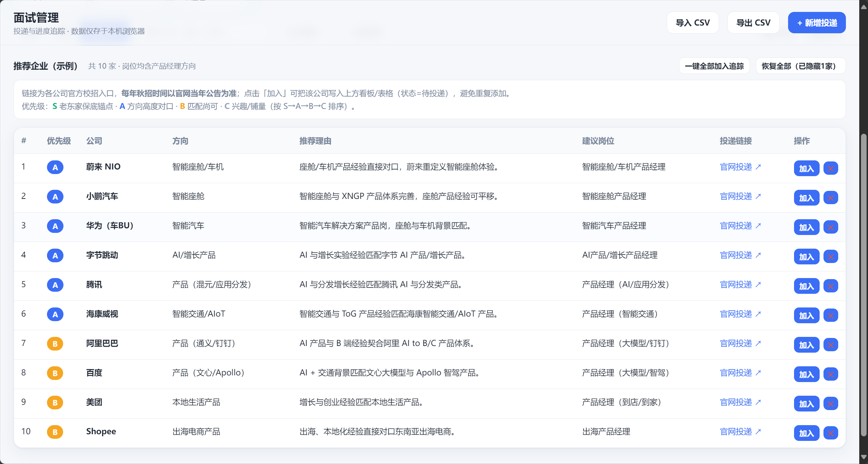Image resolution: width=868 pixels, height=464 pixels.
Task: Open 官网投递 link for 百度
Action: click(740, 373)
